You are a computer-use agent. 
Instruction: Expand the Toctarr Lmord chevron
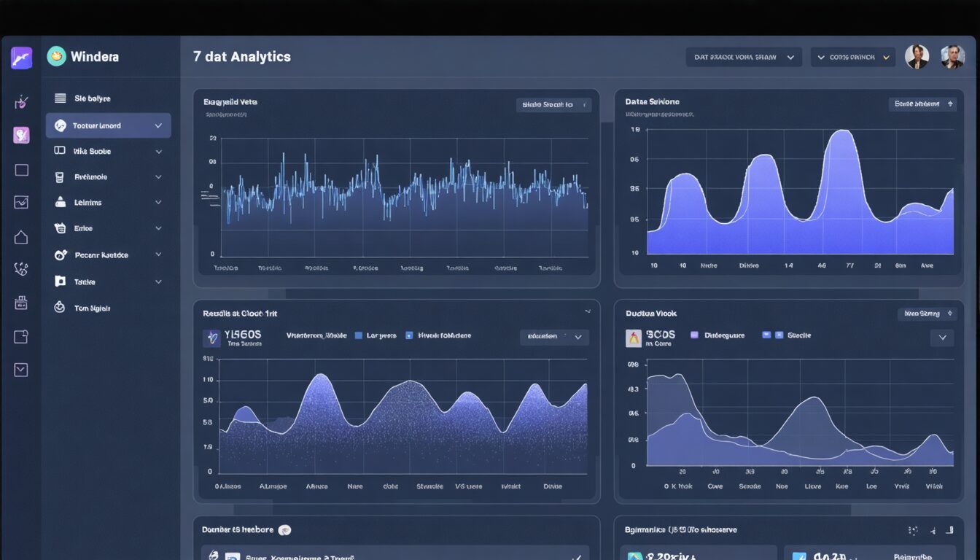pos(158,125)
